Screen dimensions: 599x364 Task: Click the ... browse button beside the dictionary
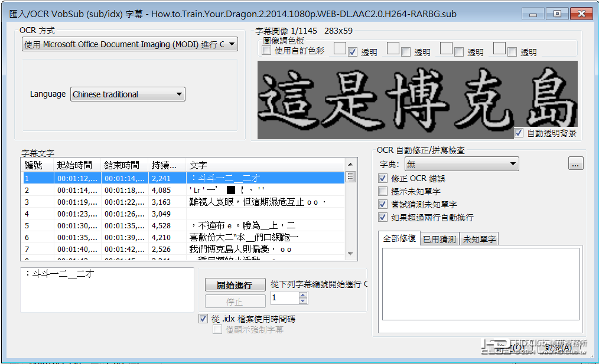[575, 163]
